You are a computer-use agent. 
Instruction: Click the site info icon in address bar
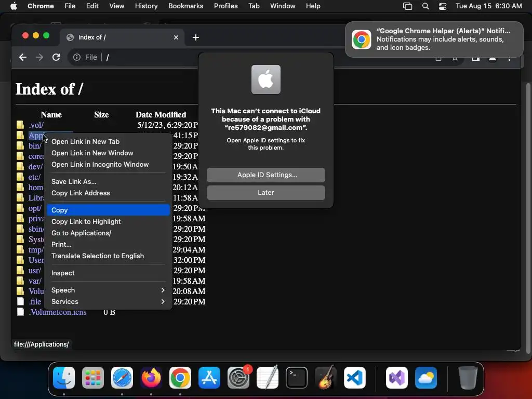coord(77,57)
